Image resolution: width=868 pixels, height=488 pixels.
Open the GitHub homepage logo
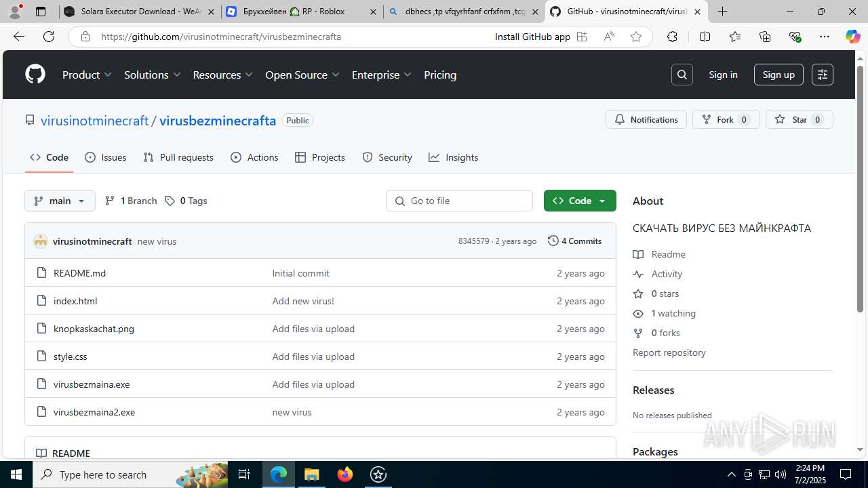(x=35, y=75)
